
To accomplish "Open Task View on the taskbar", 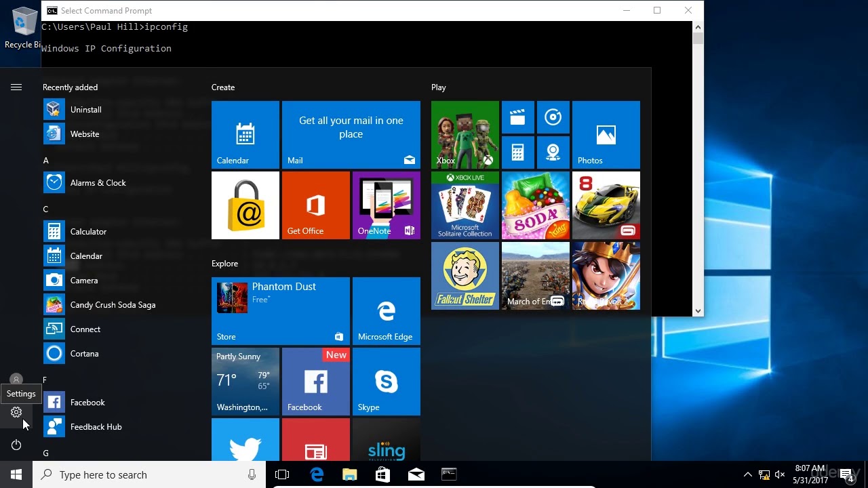I will (x=282, y=474).
